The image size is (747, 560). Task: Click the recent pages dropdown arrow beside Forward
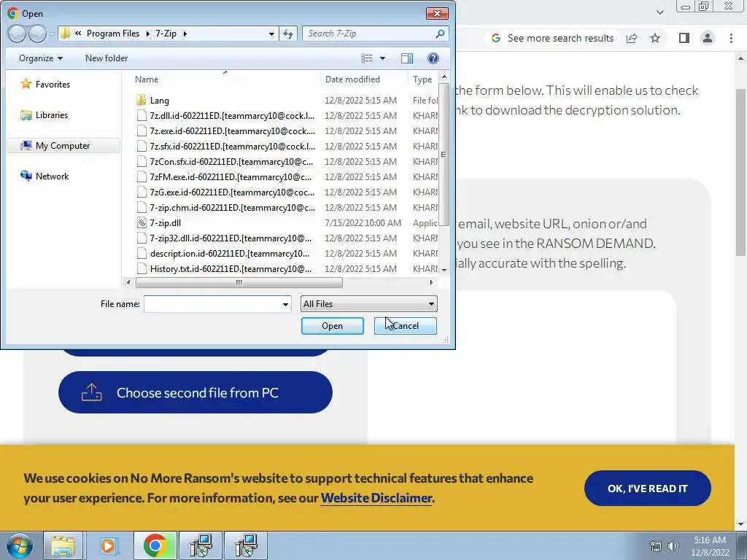coord(52,34)
